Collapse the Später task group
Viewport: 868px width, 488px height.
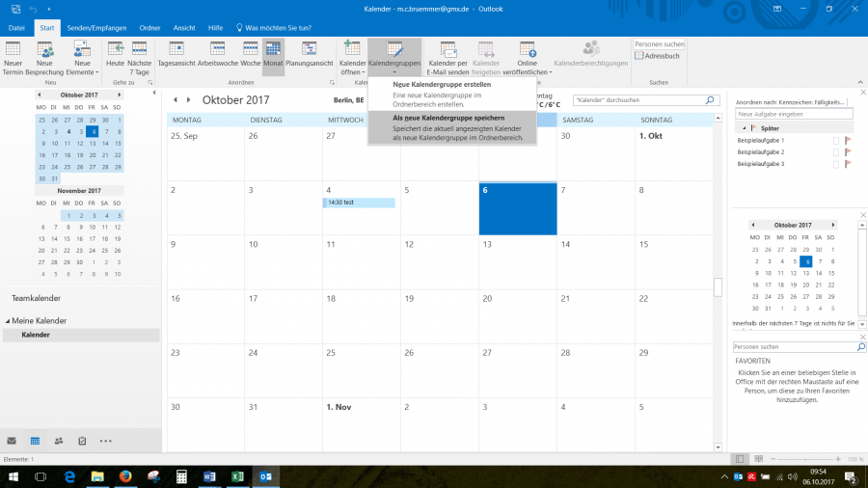[744, 128]
